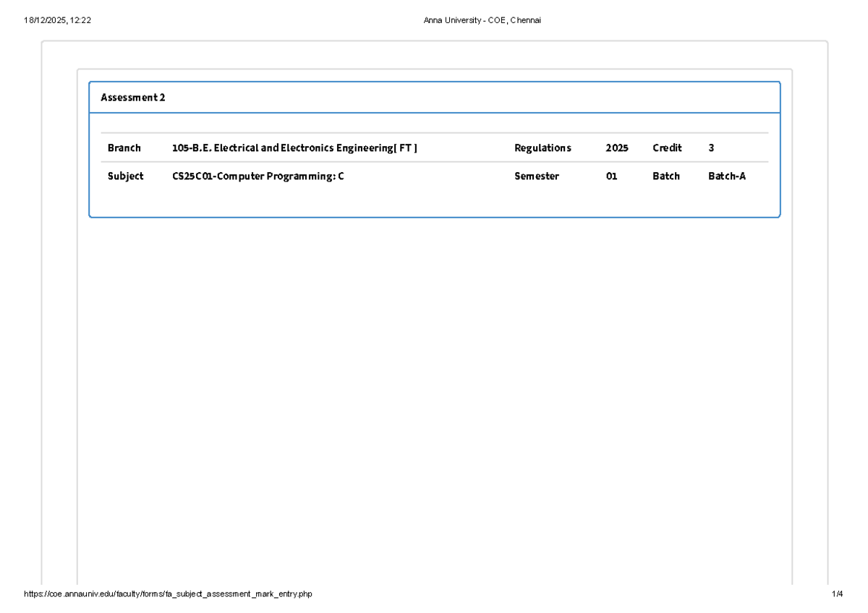Screen dimensions: 868x613
Task: Click the empty area below the Assessment panel
Action: [x=434, y=398]
